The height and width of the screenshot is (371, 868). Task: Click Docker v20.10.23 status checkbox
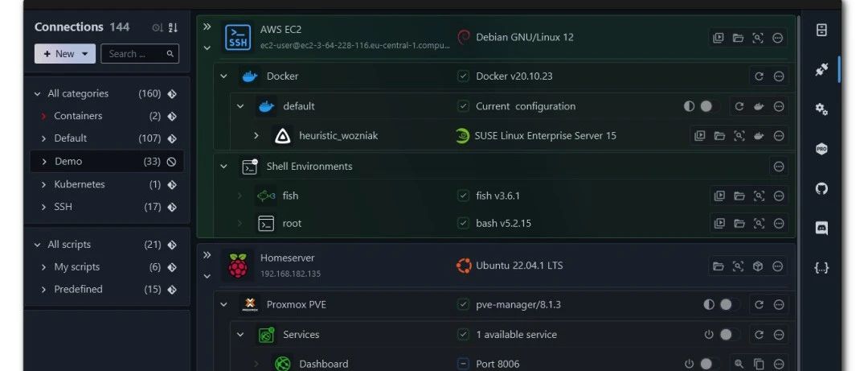click(464, 76)
